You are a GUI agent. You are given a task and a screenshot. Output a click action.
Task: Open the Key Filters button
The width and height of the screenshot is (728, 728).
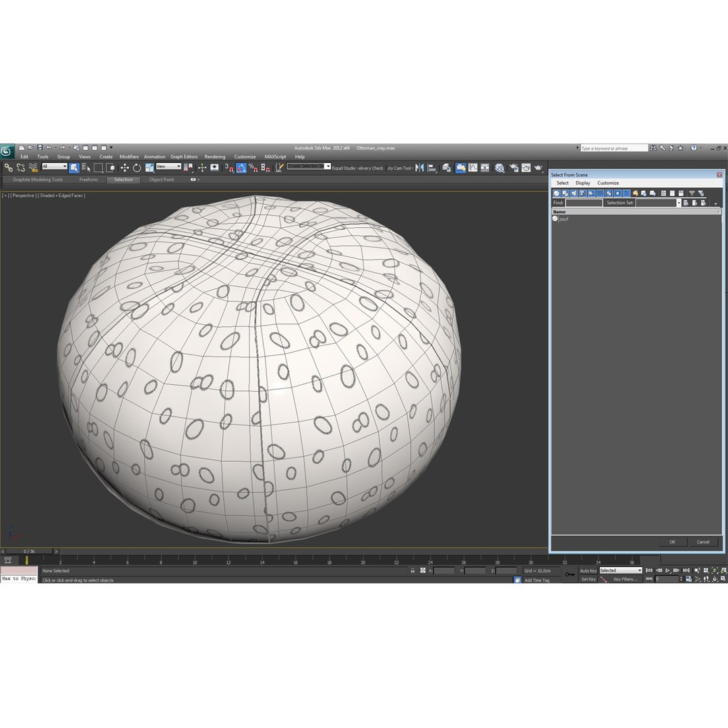click(x=625, y=580)
